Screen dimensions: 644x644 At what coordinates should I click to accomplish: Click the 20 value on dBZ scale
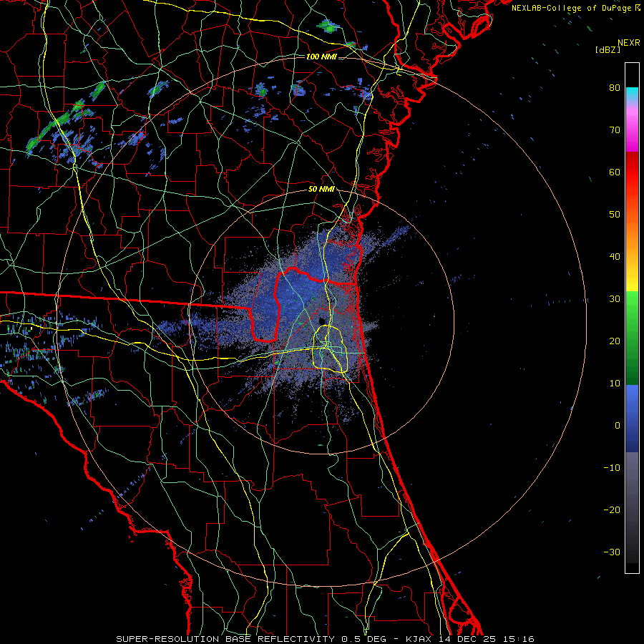tap(615, 341)
